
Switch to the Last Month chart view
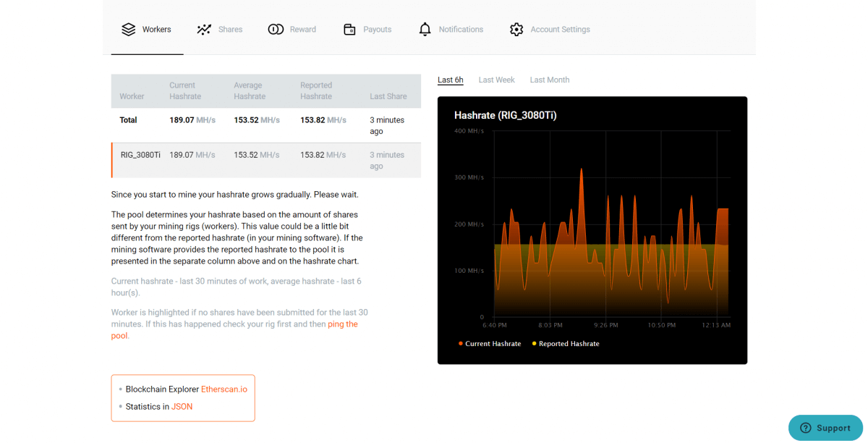point(549,80)
